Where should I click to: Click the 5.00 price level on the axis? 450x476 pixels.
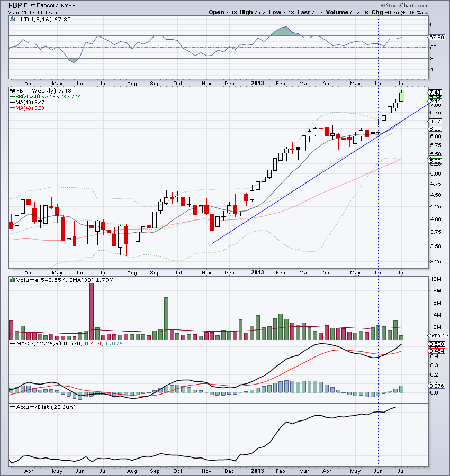[436, 173]
